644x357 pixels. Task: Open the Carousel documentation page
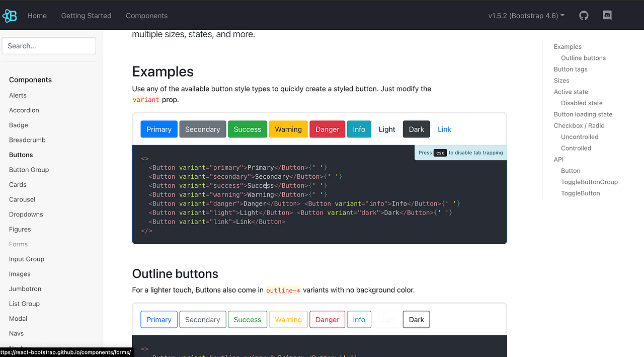point(22,199)
